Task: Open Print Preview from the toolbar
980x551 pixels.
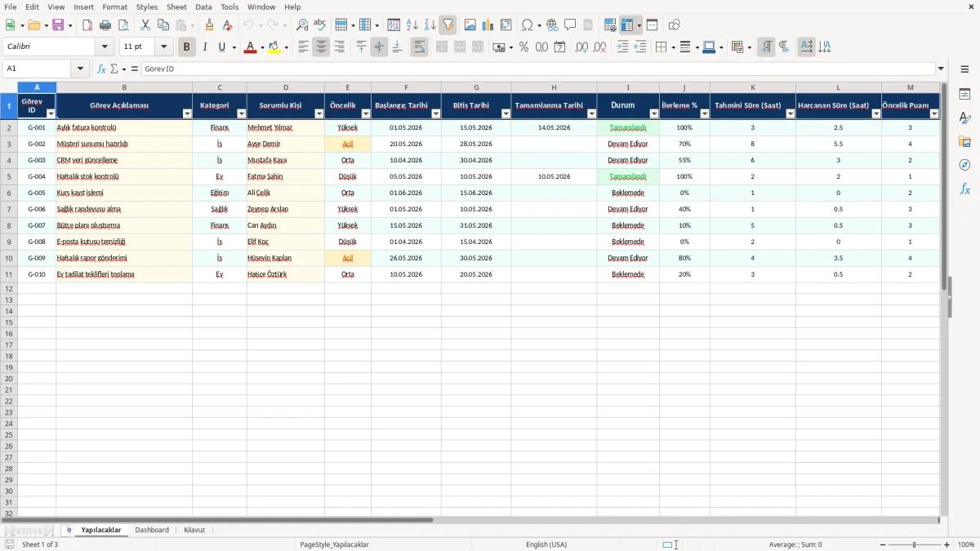Action: click(123, 25)
